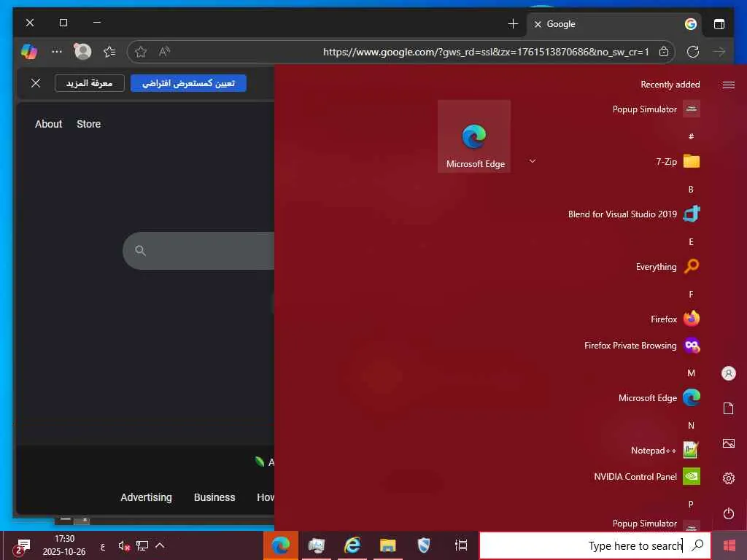Click the blue set as default browser button
The height and width of the screenshot is (560, 747).
pyautogui.click(x=188, y=83)
